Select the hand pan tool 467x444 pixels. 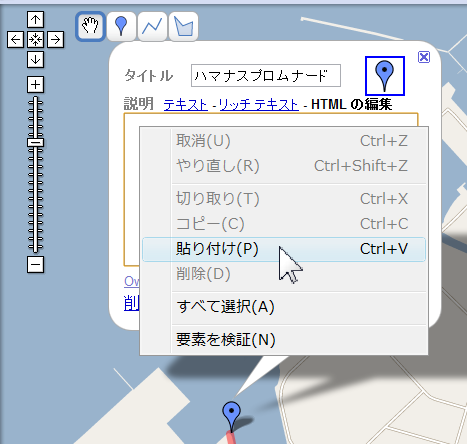pyautogui.click(x=90, y=26)
